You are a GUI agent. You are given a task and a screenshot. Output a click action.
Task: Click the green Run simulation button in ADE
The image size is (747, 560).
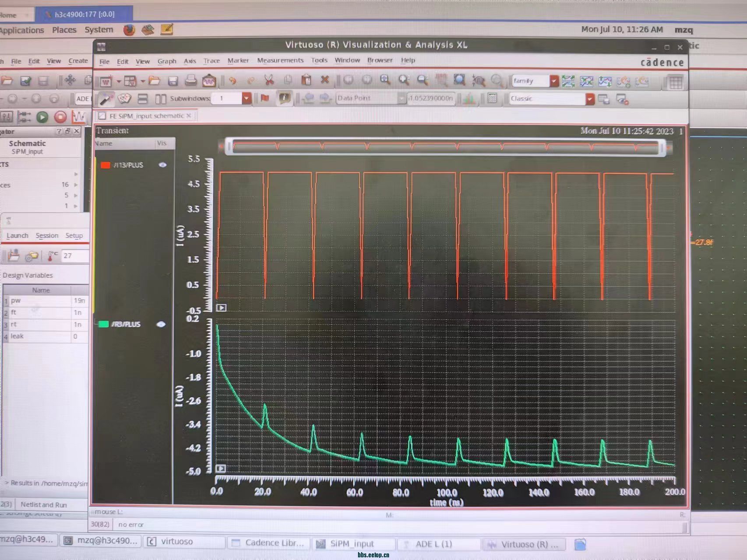[42, 117]
